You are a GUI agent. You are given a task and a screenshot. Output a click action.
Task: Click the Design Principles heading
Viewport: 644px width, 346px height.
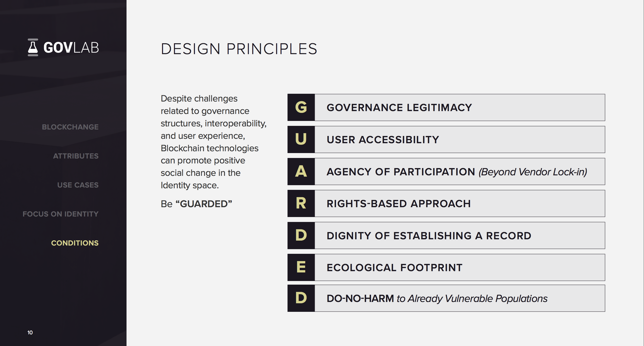coord(239,49)
